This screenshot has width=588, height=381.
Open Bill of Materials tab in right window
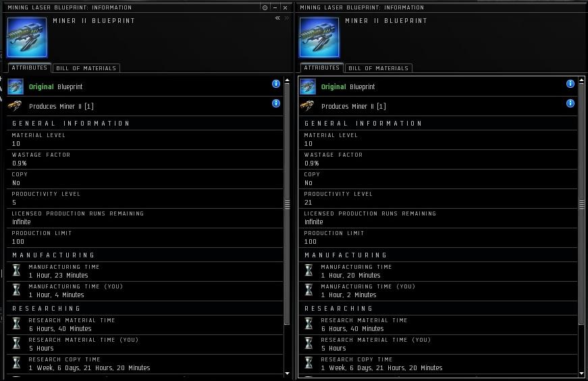coord(378,68)
